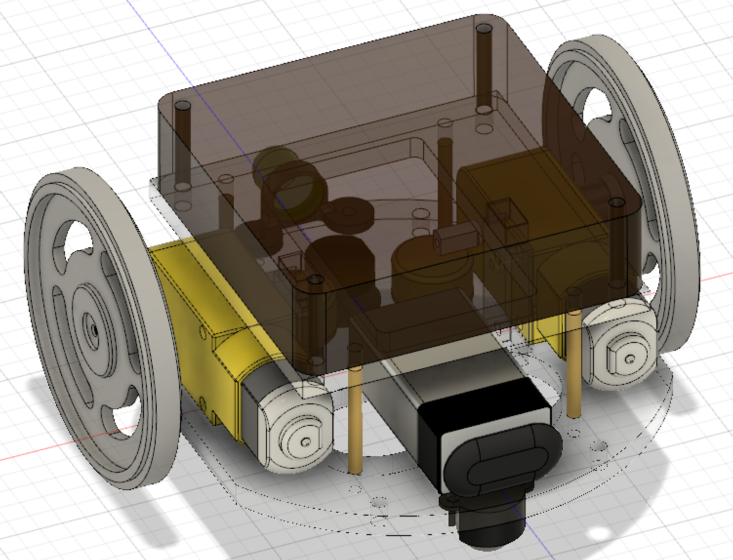
Task: Click the top-right corner hole on the cover
Action: point(484,28)
